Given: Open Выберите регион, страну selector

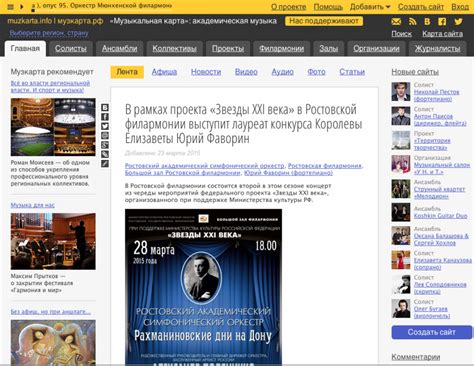Looking at the screenshot, I should point(49,33).
